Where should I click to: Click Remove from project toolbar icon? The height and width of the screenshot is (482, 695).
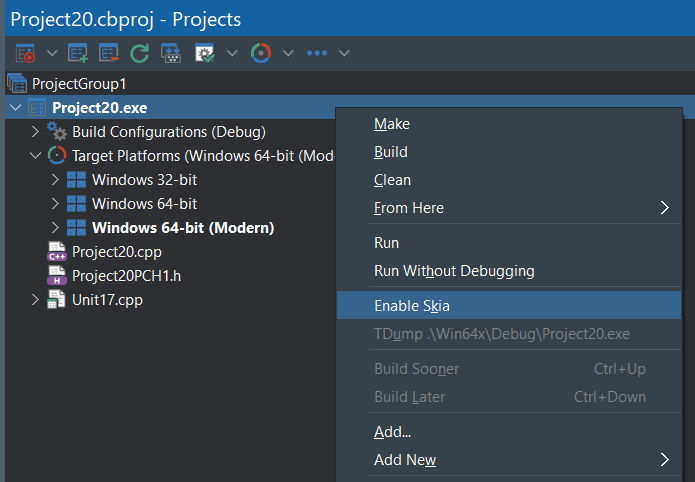click(x=109, y=53)
